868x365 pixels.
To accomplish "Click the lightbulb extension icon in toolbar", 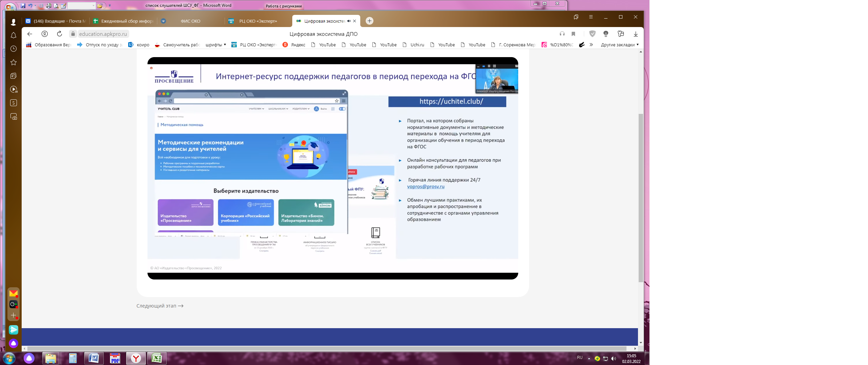I will (606, 34).
